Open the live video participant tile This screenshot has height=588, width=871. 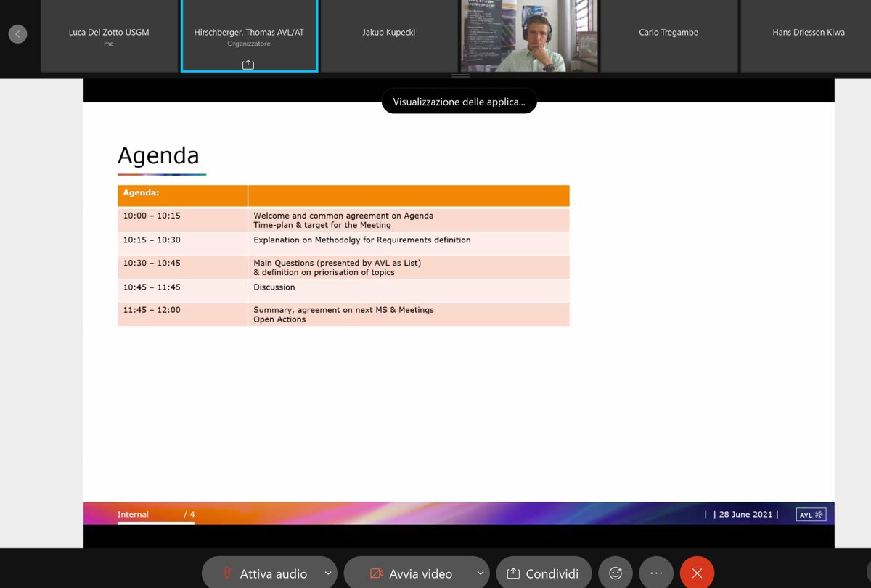click(529, 36)
